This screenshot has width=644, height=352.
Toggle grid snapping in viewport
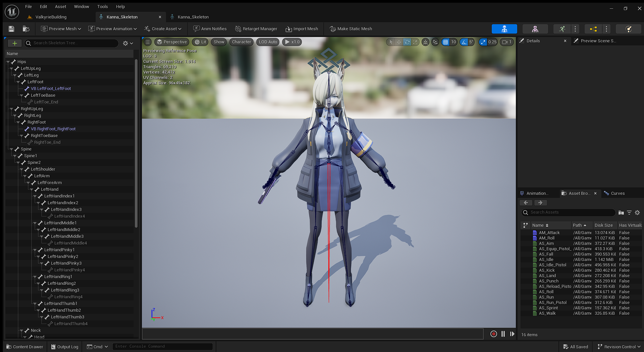tap(445, 42)
